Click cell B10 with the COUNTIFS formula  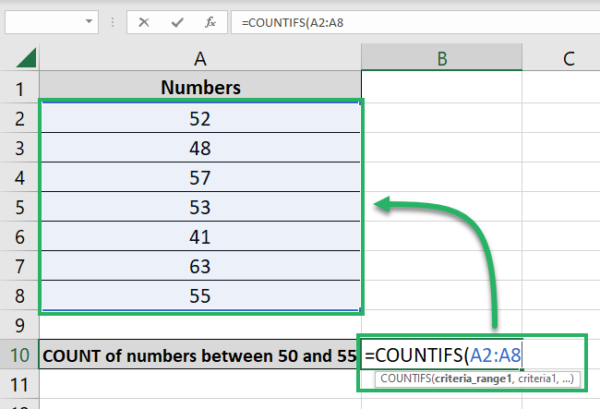[442, 355]
